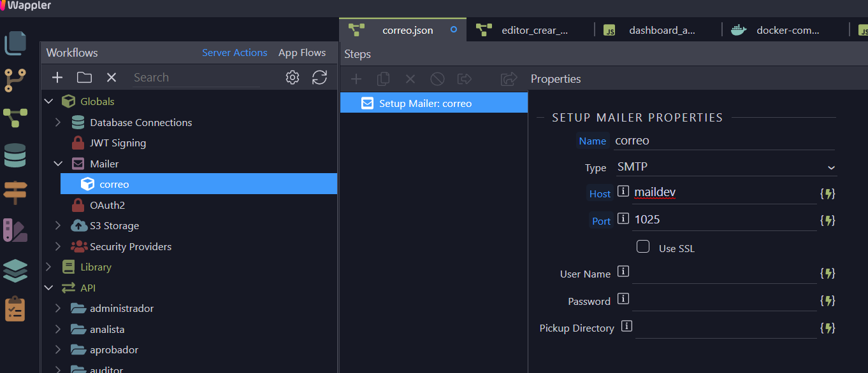Create a new folder in Workflows
The image size is (868, 373).
coord(84,78)
